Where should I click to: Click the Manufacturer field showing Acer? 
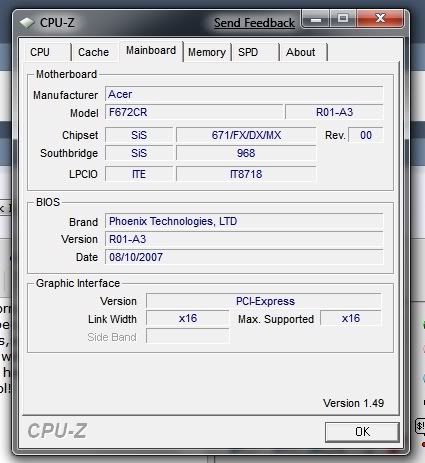[244, 94]
